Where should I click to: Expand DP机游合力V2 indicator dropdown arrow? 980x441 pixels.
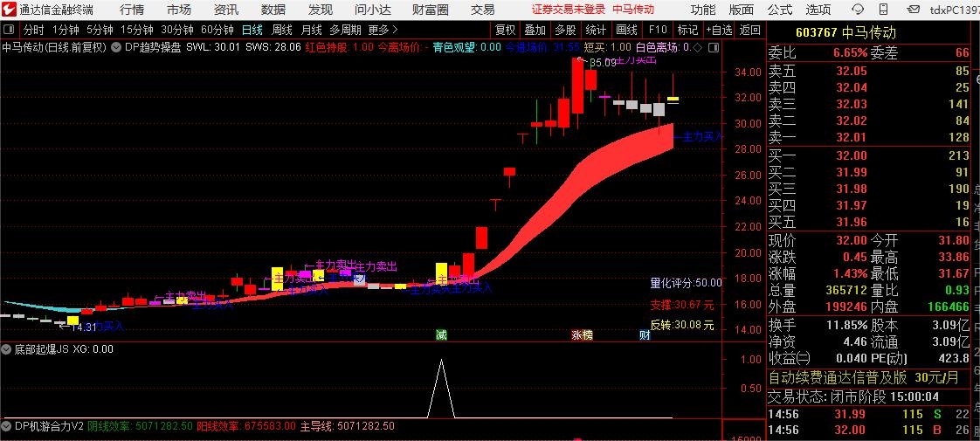click(7, 426)
